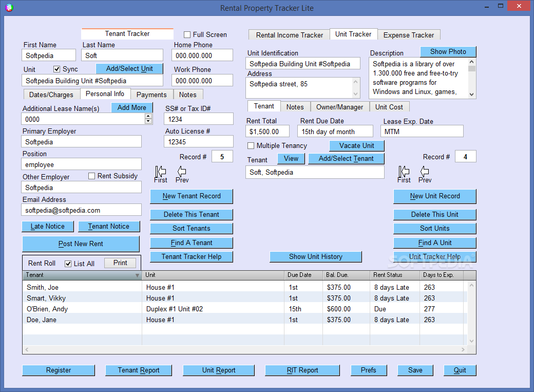This screenshot has height=392, width=534.
Task: Open Tenant column sort dropdown arrow
Action: 137,275
